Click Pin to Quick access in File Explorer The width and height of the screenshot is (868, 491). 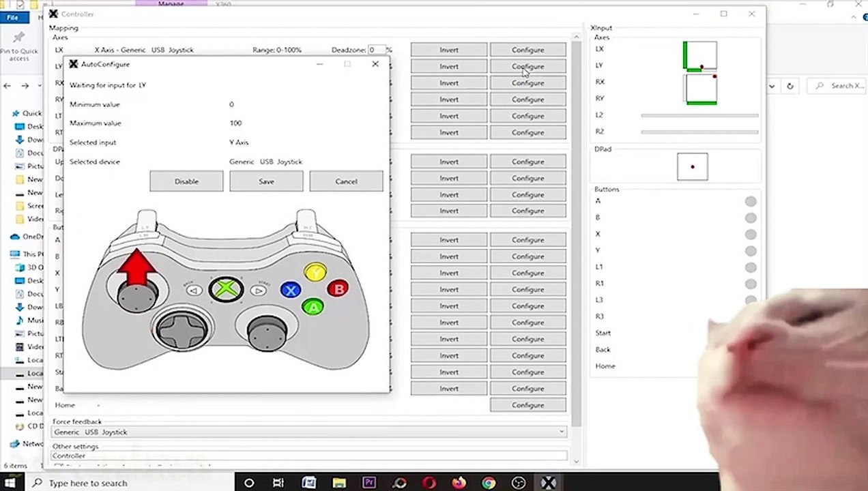click(19, 46)
